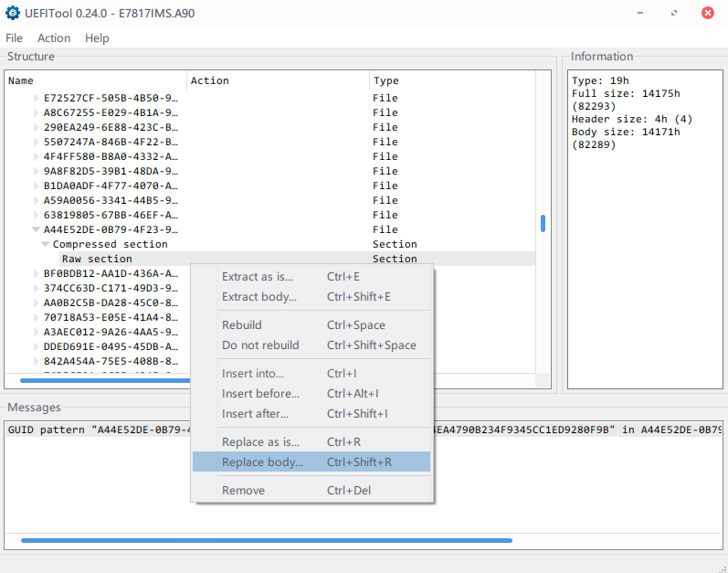Collapse the A44E52DE-0B79 file node
Viewport: 728px width, 573px height.
pyautogui.click(x=37, y=230)
